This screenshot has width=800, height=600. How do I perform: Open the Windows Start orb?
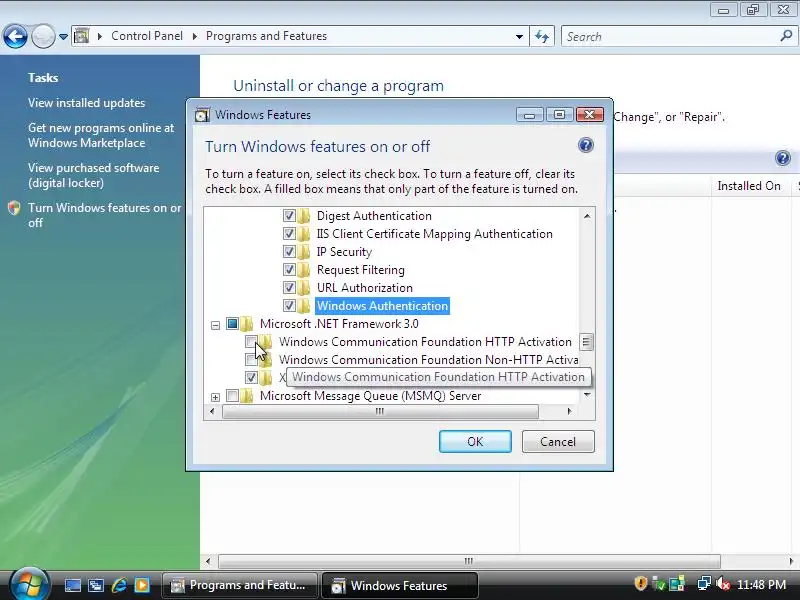pos(30,584)
